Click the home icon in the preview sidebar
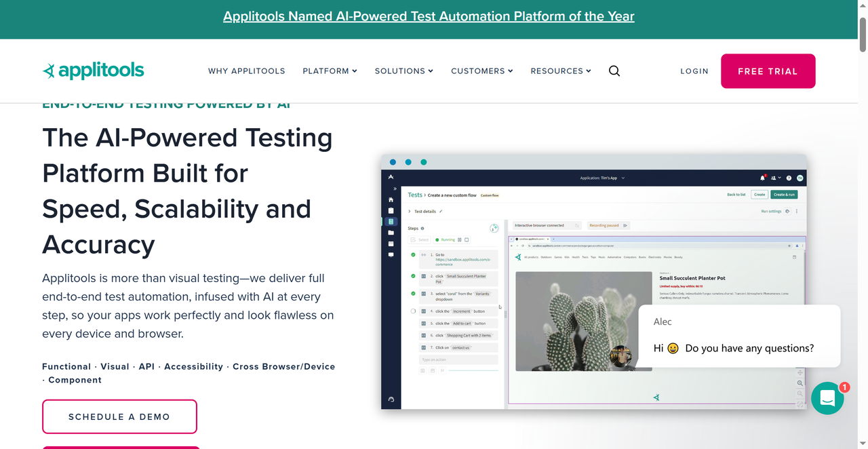Image resolution: width=868 pixels, height=449 pixels. (391, 199)
